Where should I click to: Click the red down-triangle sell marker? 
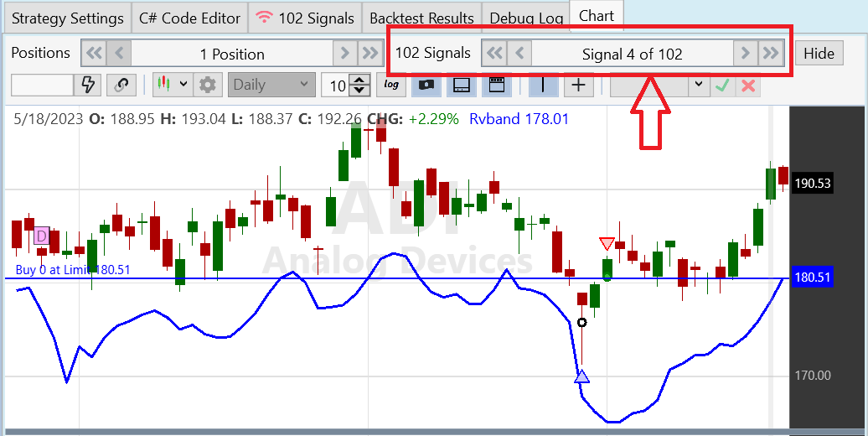(x=607, y=243)
